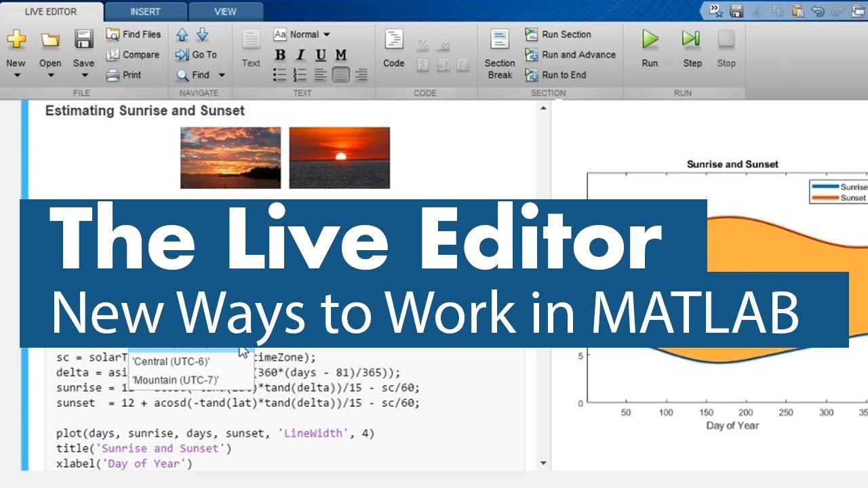
Task: Click the Sunrise legend entry
Action: click(839, 187)
